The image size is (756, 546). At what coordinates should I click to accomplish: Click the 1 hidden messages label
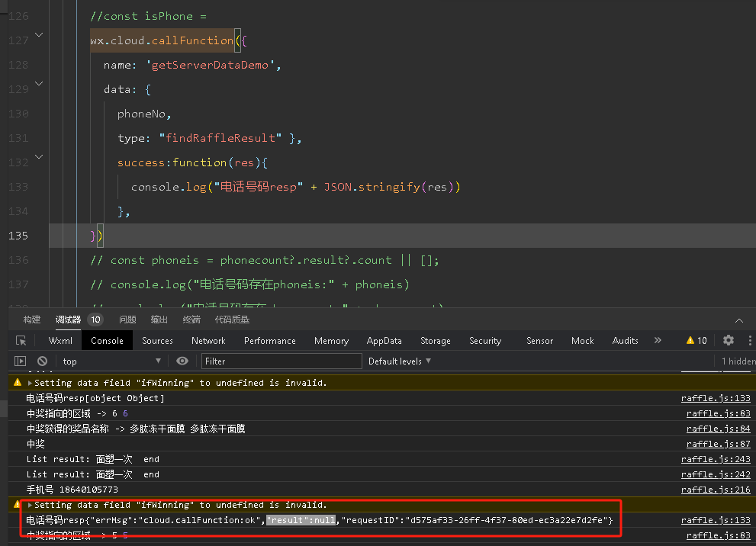click(738, 361)
